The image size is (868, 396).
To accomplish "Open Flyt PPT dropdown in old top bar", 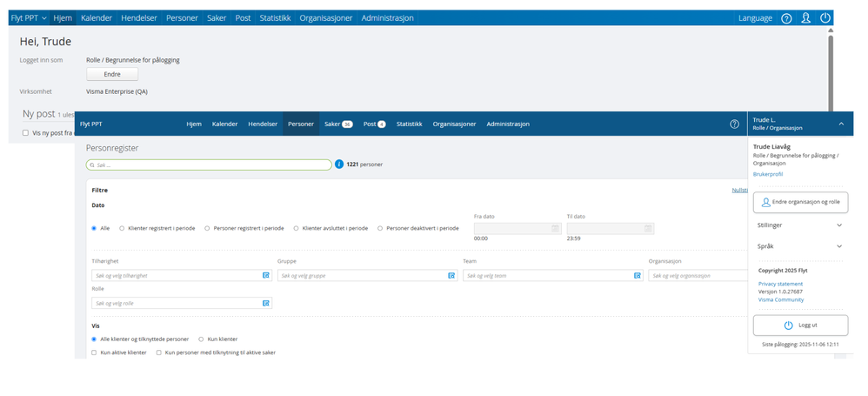I will (29, 17).
